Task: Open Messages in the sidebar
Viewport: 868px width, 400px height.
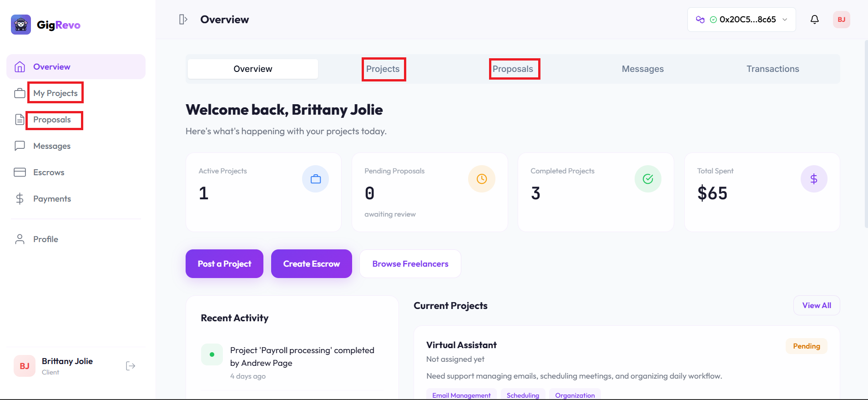Action: point(76,146)
